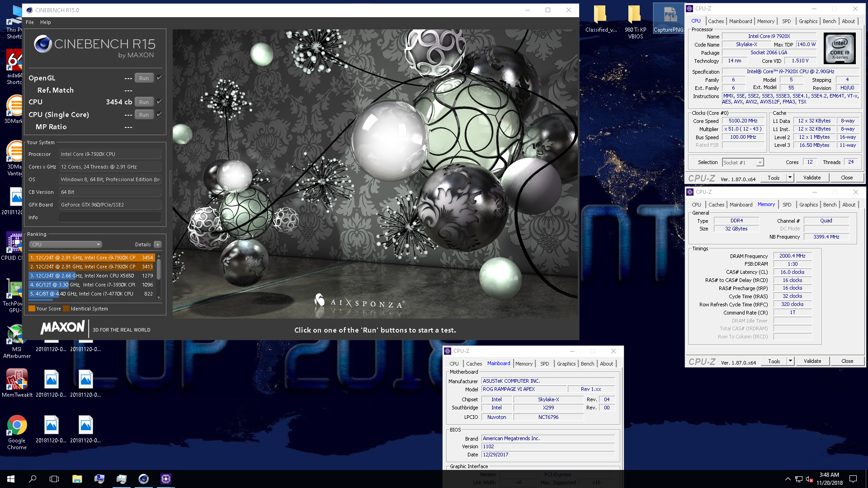Image resolution: width=868 pixels, height=488 pixels.
Task: Select ranking row 5 Core i7-4770K
Action: (x=92, y=294)
